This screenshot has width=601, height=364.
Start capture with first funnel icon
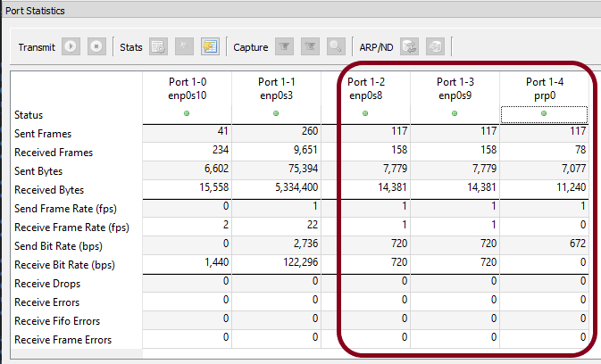click(284, 46)
